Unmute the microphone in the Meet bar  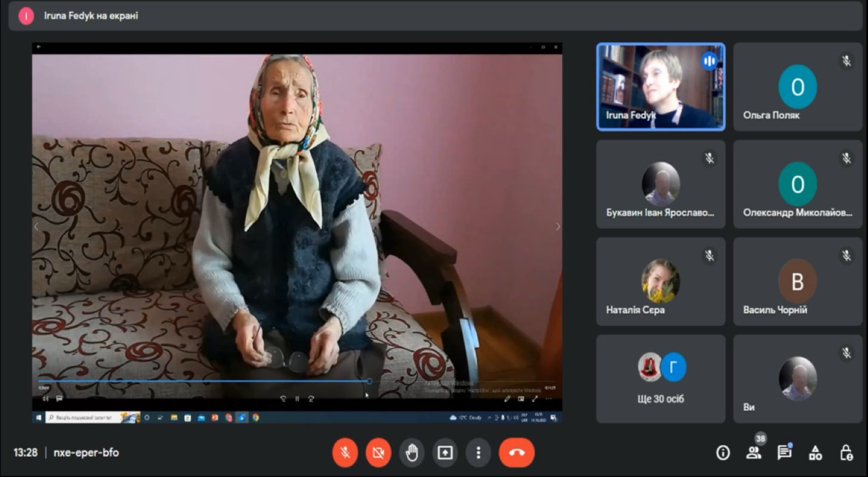(345, 453)
